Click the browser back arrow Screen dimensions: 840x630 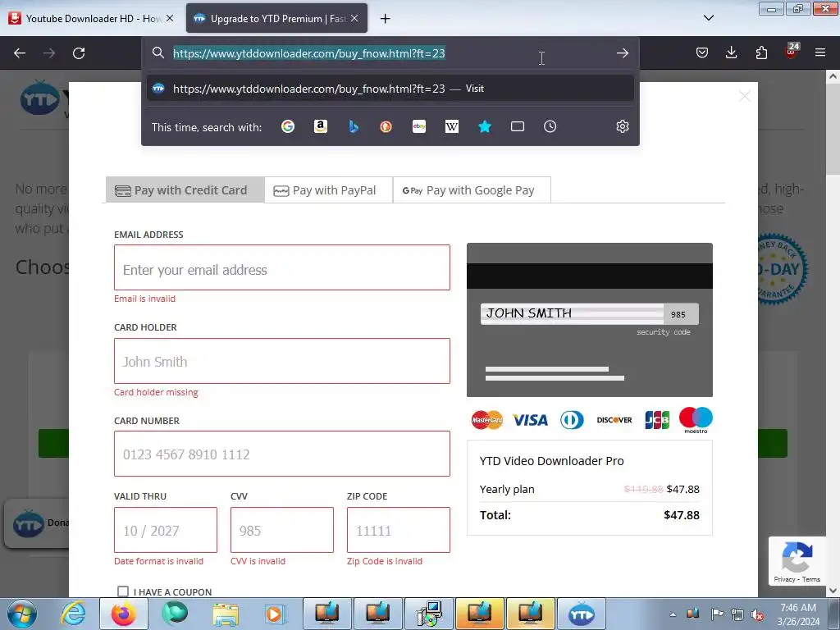[x=20, y=53]
